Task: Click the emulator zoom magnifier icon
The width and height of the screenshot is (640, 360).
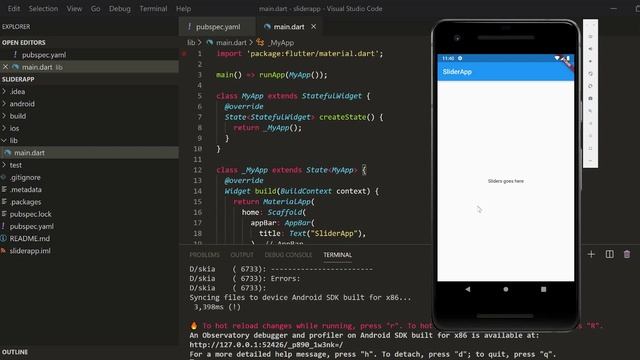Action: point(590,111)
